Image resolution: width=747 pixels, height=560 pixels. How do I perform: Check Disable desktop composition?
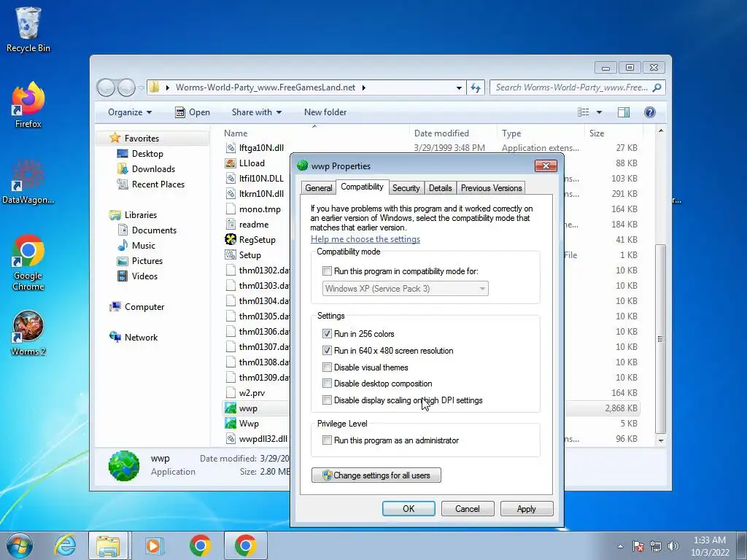[327, 384]
